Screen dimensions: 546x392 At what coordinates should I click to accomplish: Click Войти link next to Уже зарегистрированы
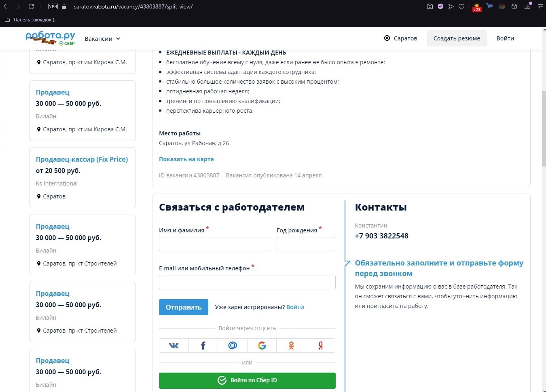[295, 307]
